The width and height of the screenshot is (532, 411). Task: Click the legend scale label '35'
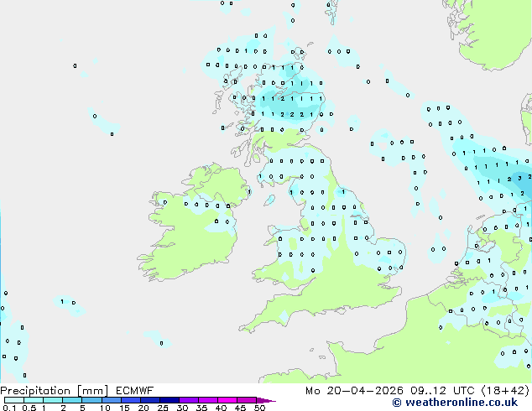[201, 408]
